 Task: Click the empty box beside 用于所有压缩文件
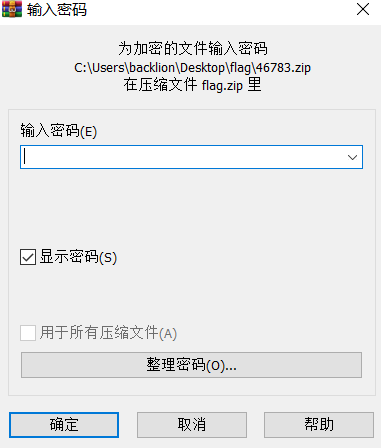pos(28,333)
